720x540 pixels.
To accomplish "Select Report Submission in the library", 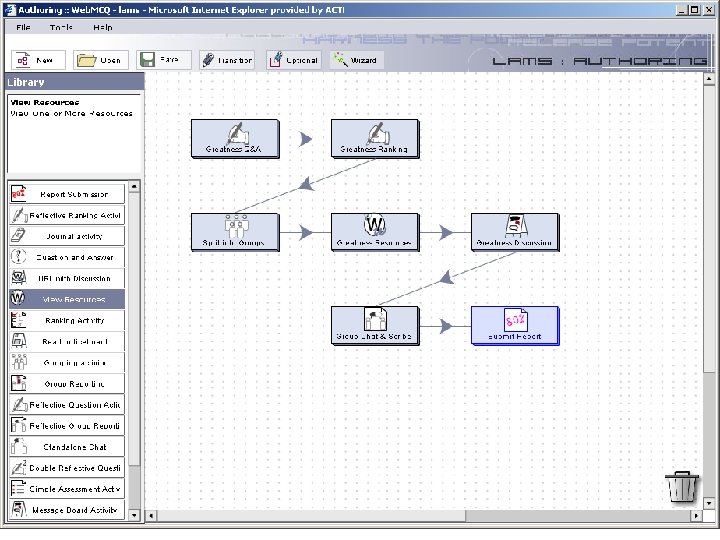I will [x=67, y=194].
